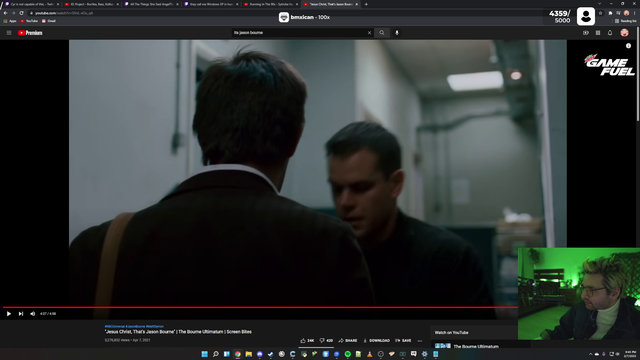Image resolution: width=640 pixels, height=360 pixels.
Task: Open The Bourne Ultimatum movie card
Action: [474, 346]
